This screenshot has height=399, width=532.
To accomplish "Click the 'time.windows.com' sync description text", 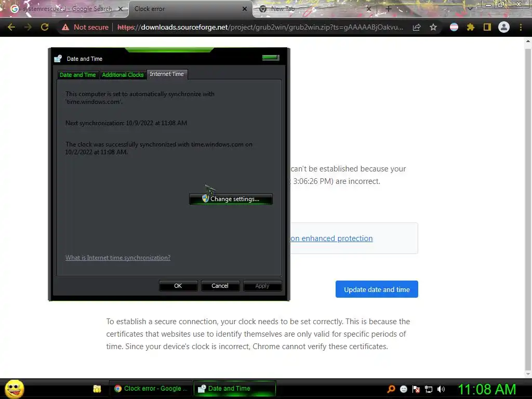I will [140, 98].
